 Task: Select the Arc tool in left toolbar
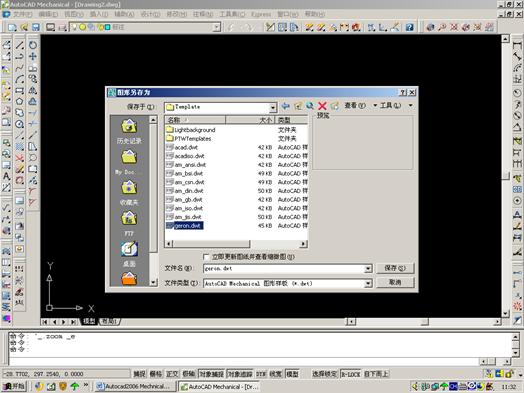tap(20, 79)
